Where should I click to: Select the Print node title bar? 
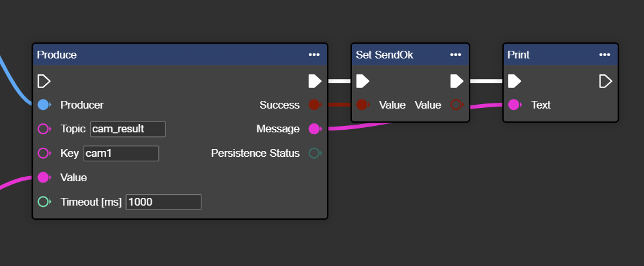point(547,55)
